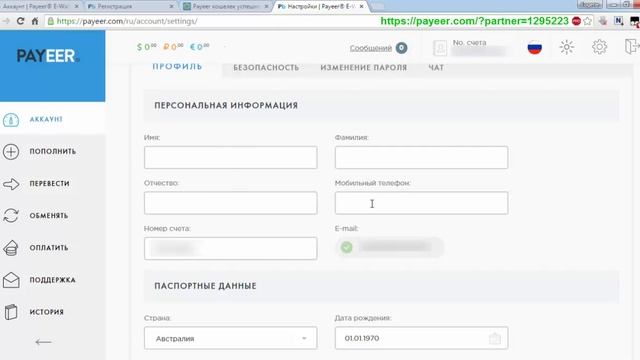Click the Персональная информация heading

tap(226, 105)
